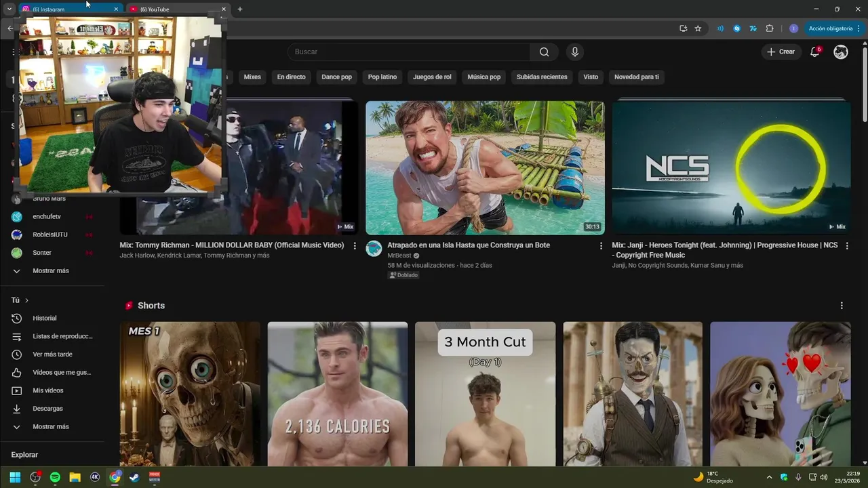
Task: Click the Crear button
Action: [781, 52]
